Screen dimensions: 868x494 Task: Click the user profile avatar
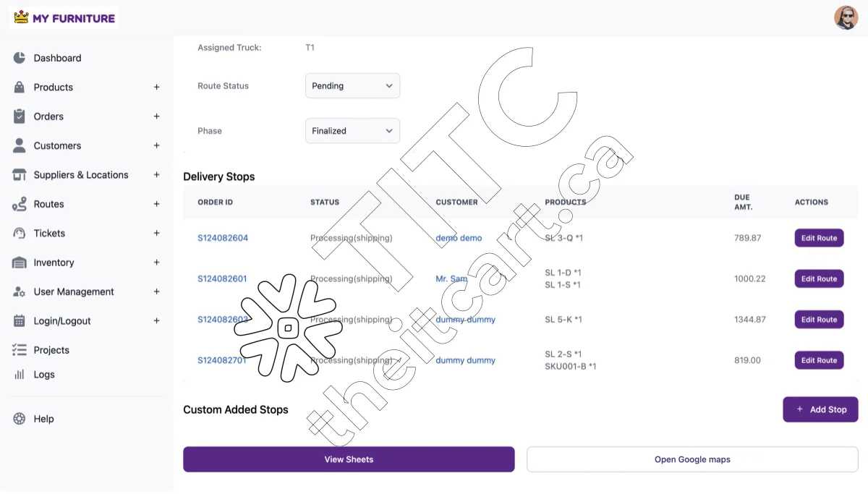point(846,17)
